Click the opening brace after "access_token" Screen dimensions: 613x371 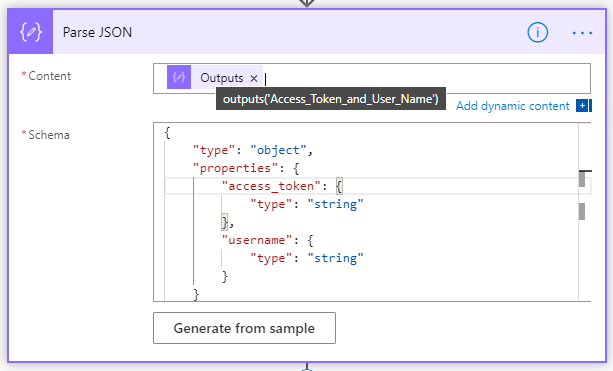339,186
